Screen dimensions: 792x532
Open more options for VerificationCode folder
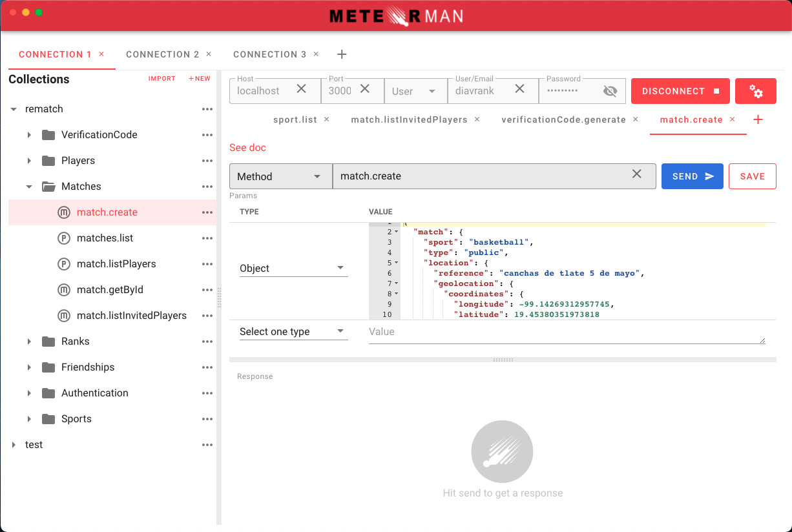(x=207, y=135)
